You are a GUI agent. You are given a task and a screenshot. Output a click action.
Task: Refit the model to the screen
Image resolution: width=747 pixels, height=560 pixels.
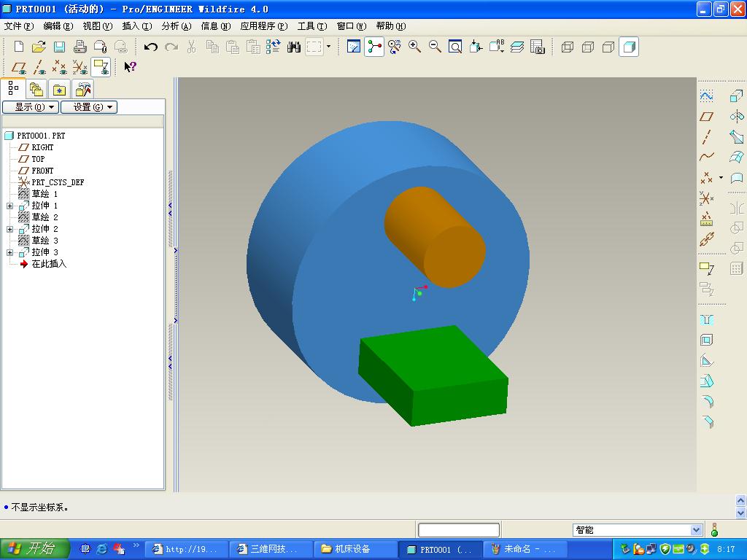pyautogui.click(x=455, y=47)
